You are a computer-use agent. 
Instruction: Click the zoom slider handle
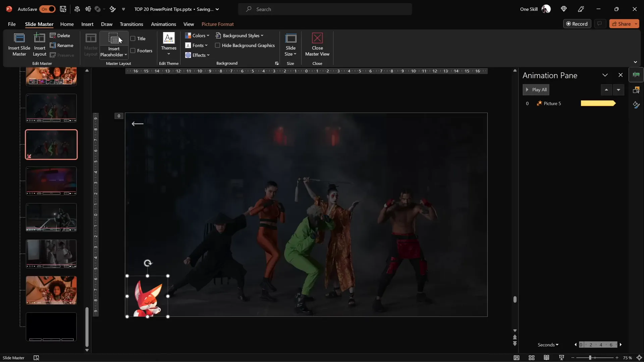590,358
